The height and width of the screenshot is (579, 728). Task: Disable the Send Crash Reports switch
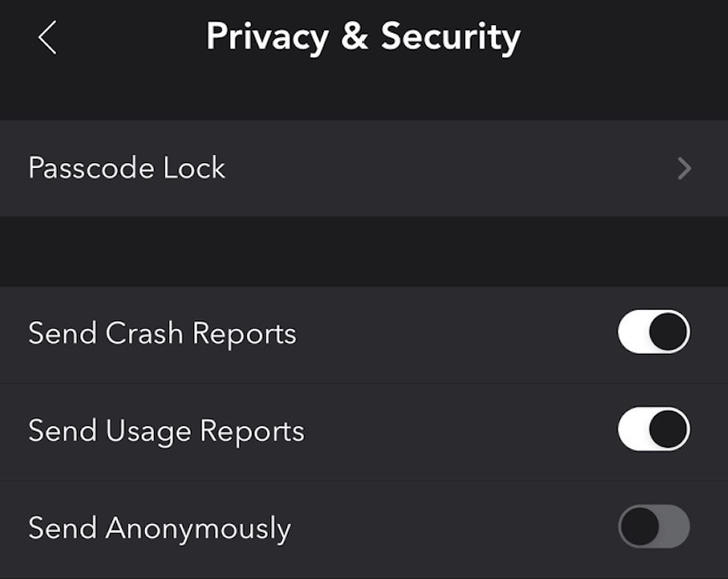pyautogui.click(x=654, y=333)
